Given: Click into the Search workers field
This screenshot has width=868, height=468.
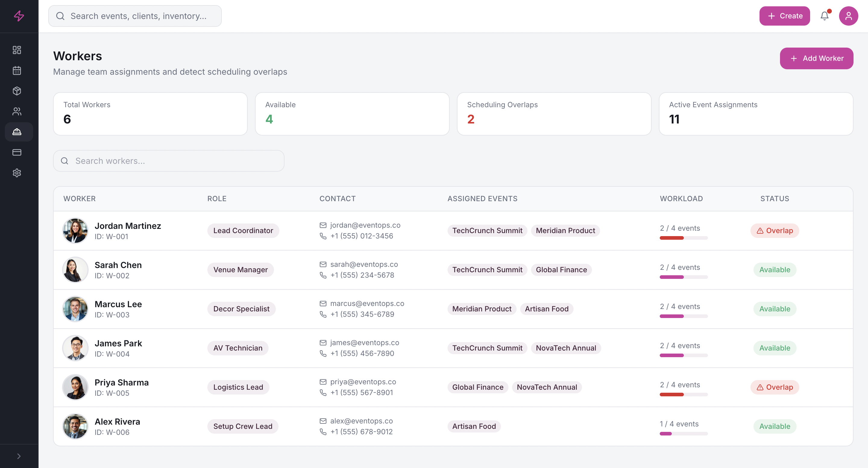Looking at the screenshot, I should [x=168, y=161].
